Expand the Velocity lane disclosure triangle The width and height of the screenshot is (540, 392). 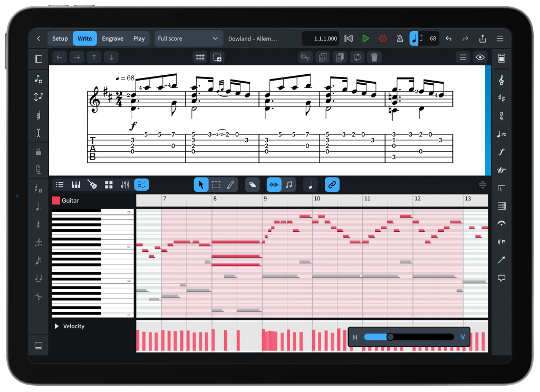tap(56, 326)
